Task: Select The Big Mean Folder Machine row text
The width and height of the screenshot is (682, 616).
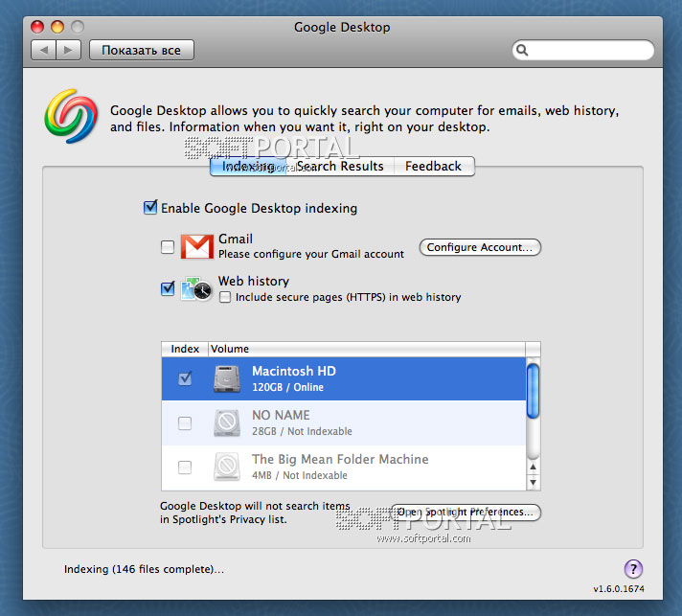Action: tap(340, 460)
